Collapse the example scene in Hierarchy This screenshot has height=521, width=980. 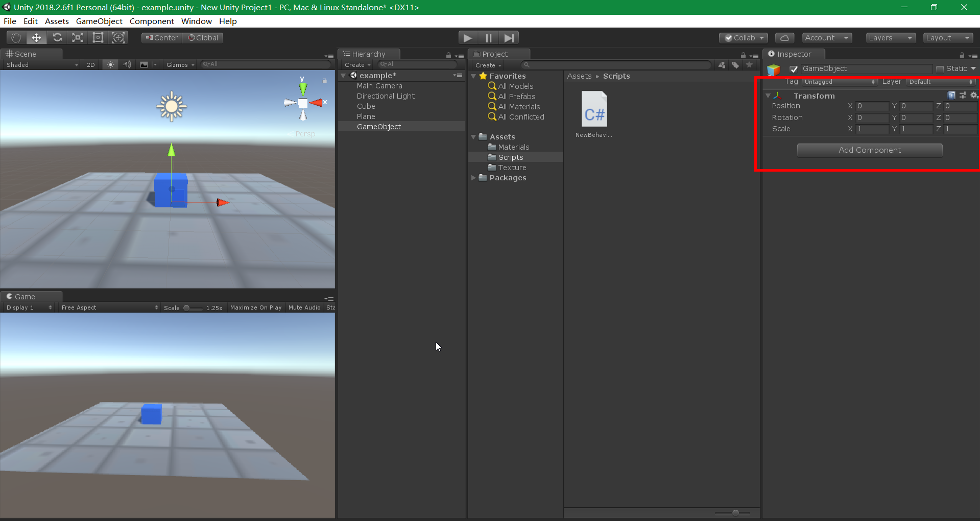(x=343, y=76)
